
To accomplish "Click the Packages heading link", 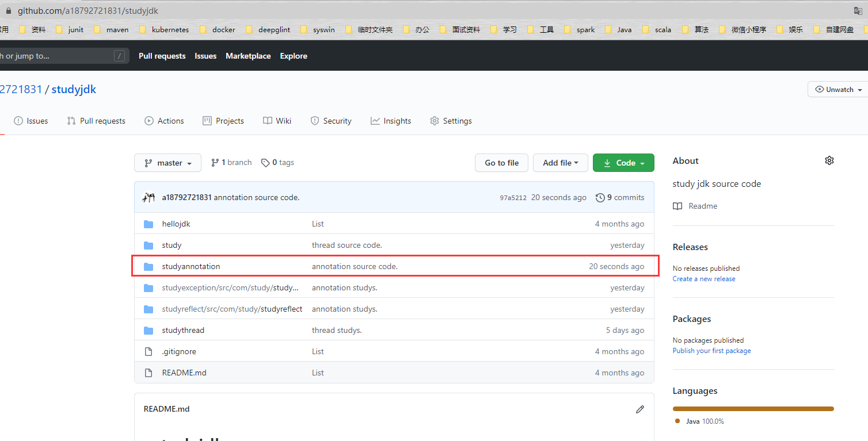I will coord(692,319).
